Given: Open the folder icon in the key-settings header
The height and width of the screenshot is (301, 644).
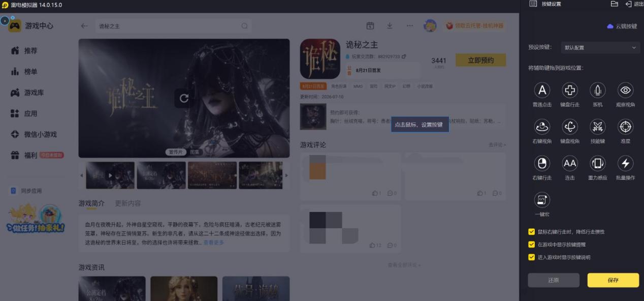Looking at the screenshot, I should click(614, 4).
